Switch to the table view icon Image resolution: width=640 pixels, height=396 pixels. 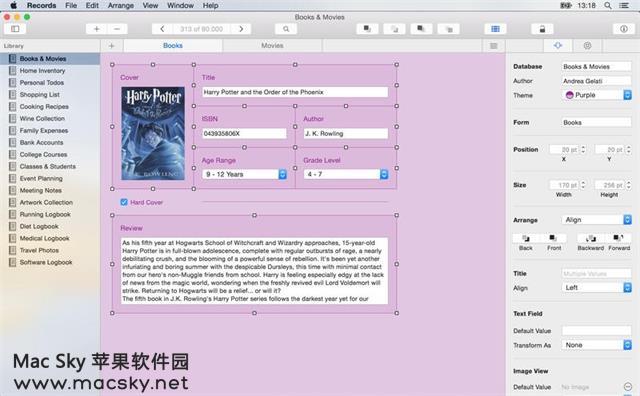[495, 29]
